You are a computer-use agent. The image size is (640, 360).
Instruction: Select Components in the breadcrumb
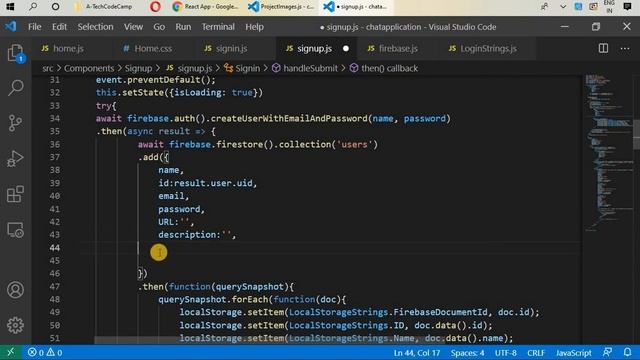(x=89, y=68)
